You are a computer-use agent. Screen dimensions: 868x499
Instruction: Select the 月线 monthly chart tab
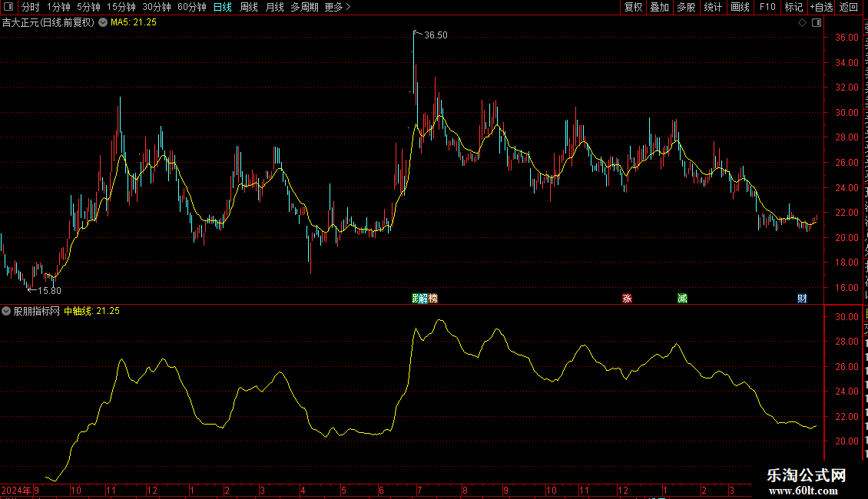pos(274,7)
